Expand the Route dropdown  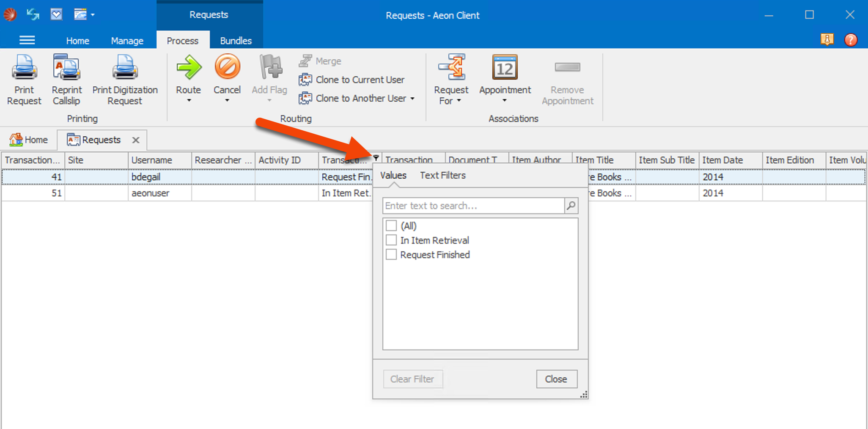pyautogui.click(x=188, y=100)
